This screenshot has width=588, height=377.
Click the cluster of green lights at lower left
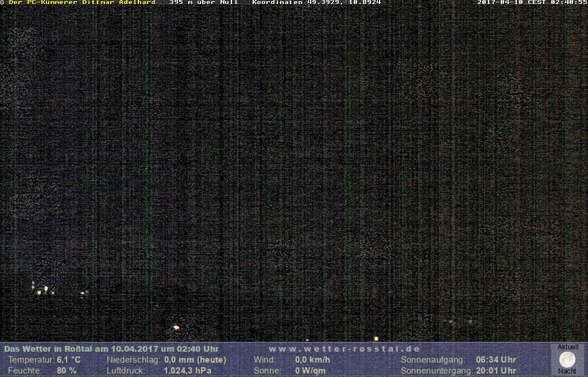[42, 290]
